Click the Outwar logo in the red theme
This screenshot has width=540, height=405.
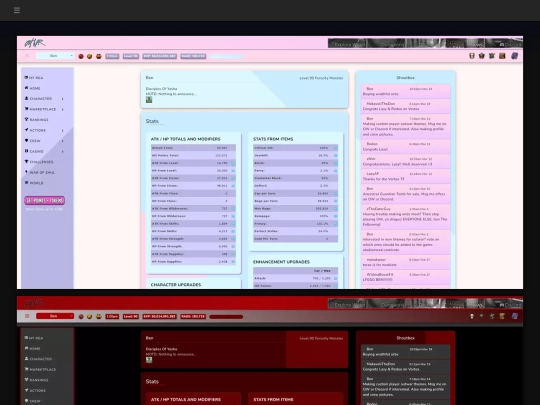(34, 303)
